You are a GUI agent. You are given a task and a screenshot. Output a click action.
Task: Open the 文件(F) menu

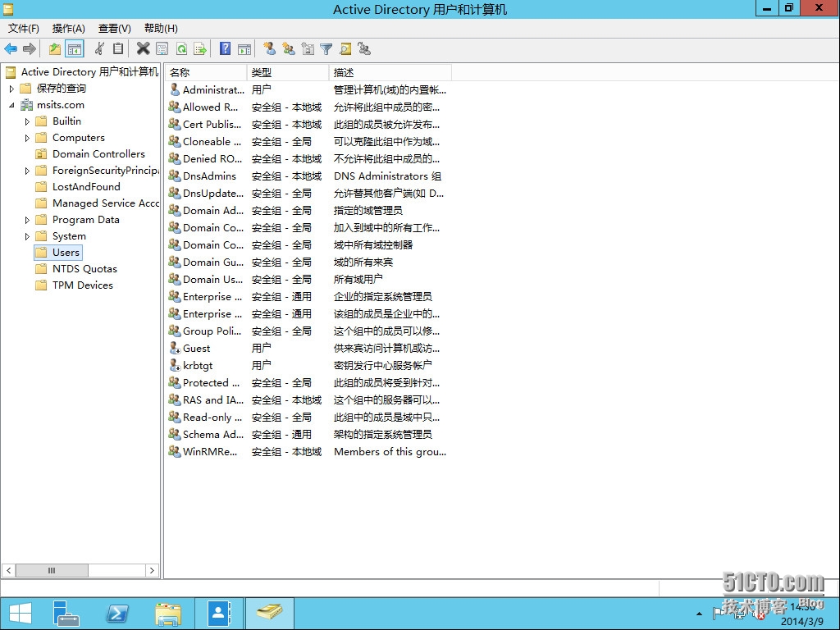[x=24, y=29]
